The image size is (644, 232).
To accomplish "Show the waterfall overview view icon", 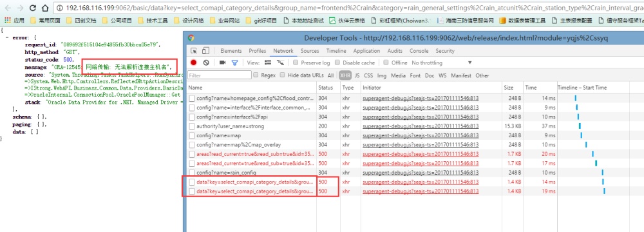I will pyautogui.click(x=281, y=63).
